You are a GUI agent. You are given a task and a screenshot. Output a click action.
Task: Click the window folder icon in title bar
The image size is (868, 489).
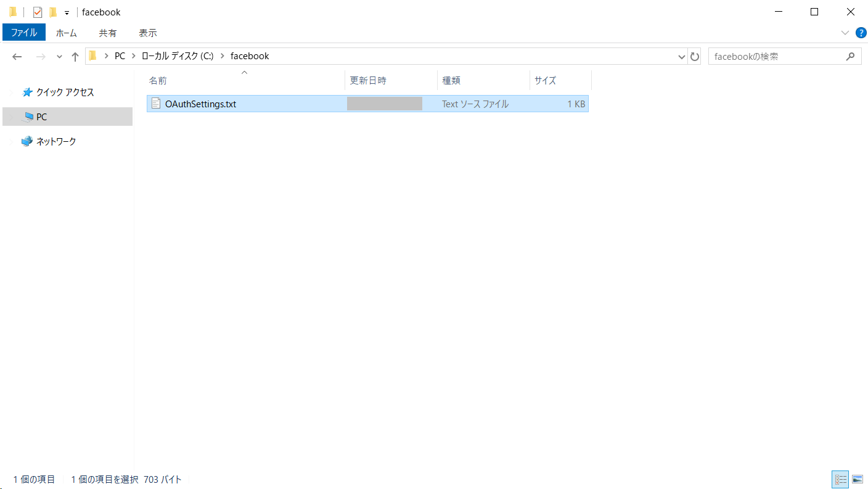(x=13, y=12)
